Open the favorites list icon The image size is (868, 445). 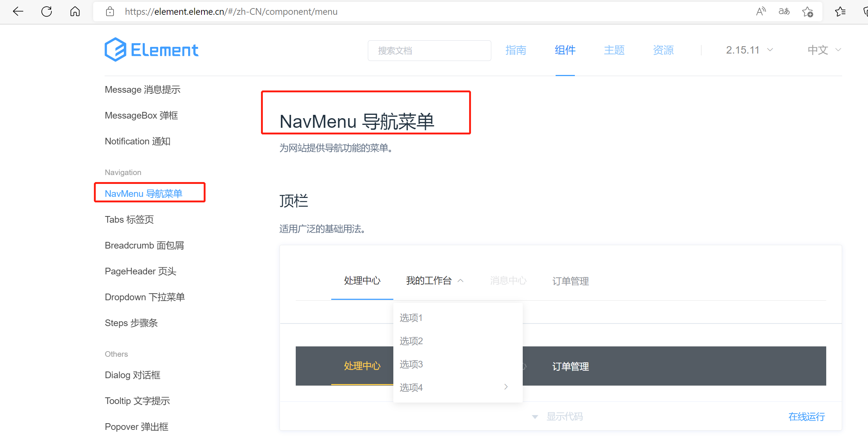coord(840,11)
